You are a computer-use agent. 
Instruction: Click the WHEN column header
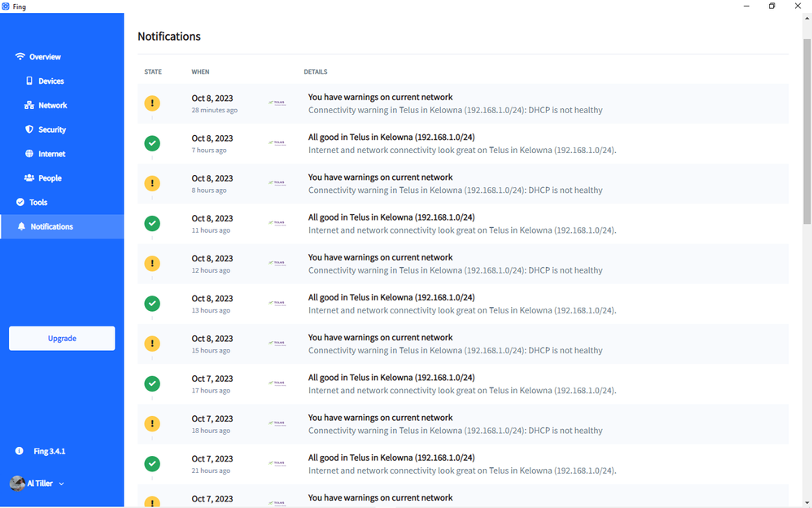(200, 72)
